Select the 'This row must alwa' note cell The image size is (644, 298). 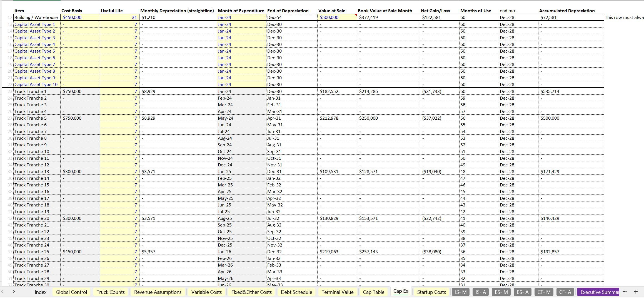click(x=624, y=17)
